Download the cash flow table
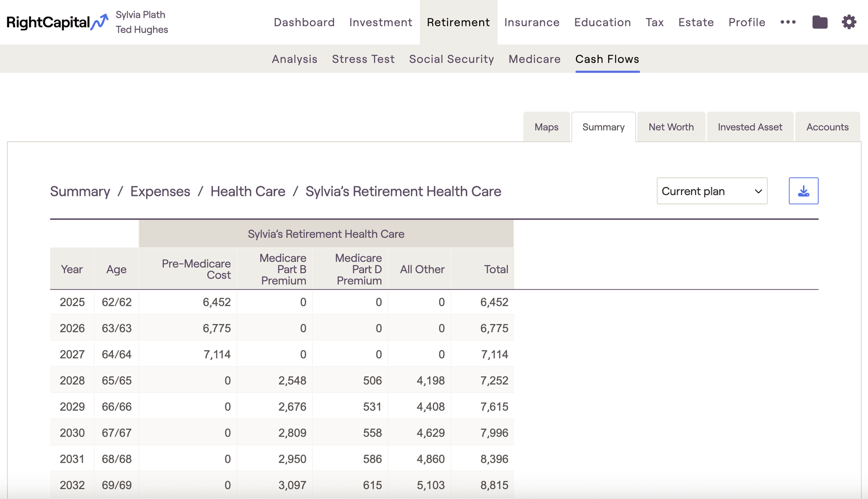Viewport: 868px width, 499px height. pyautogui.click(x=803, y=191)
